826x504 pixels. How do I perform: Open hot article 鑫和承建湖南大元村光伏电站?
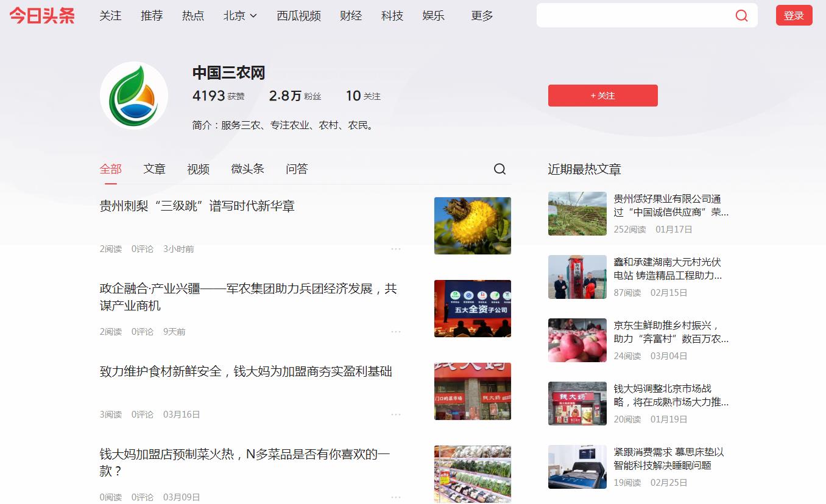click(668, 269)
